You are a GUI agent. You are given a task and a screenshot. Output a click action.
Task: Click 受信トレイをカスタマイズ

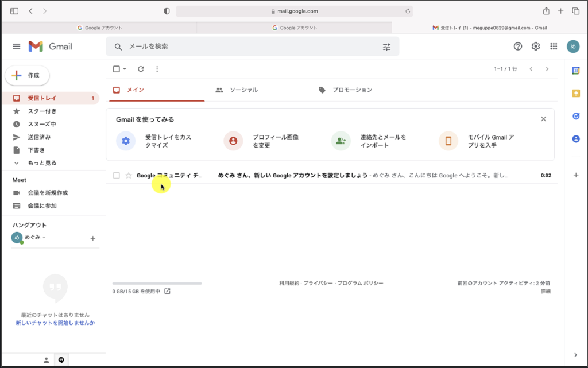pyautogui.click(x=154, y=141)
